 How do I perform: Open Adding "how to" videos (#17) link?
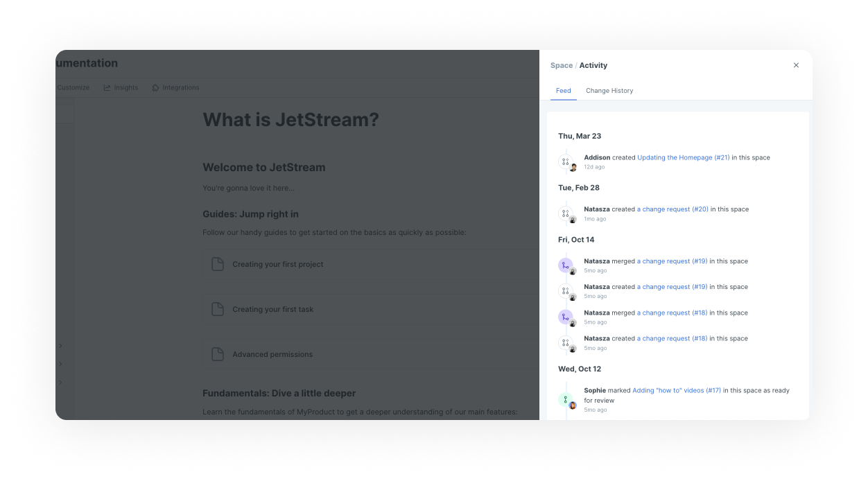point(677,391)
